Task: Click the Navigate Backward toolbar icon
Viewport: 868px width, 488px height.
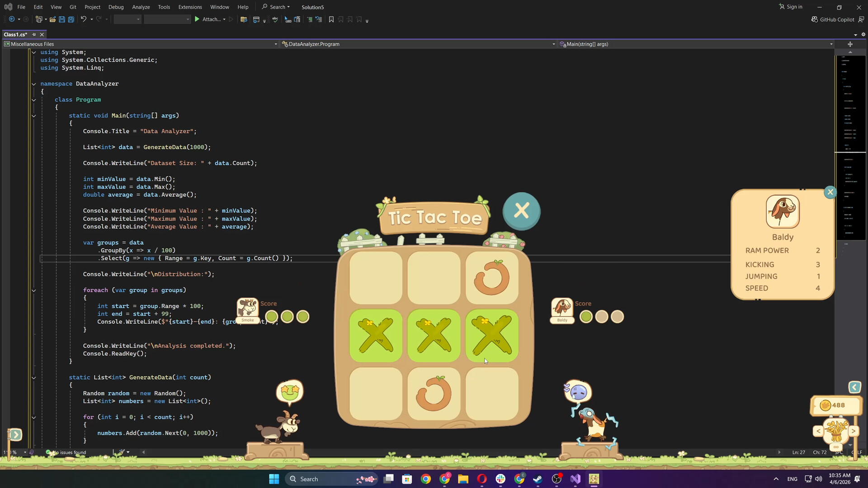Action: tap(12, 19)
